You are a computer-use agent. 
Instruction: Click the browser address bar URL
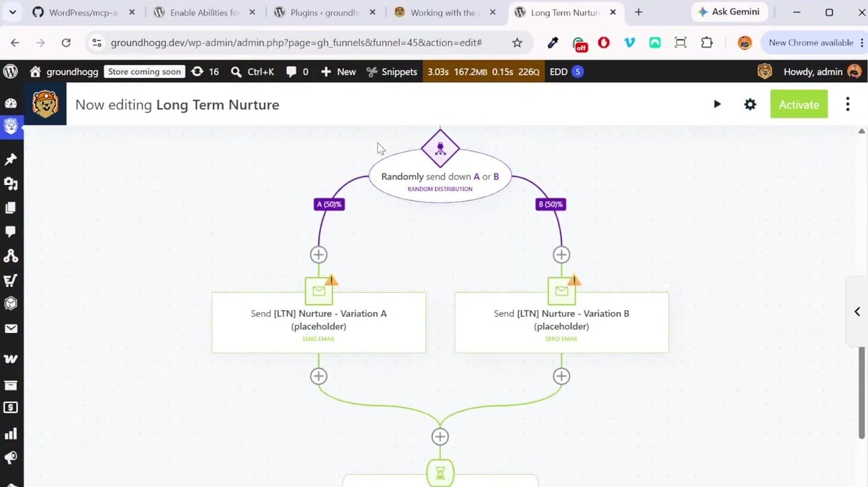(x=296, y=42)
